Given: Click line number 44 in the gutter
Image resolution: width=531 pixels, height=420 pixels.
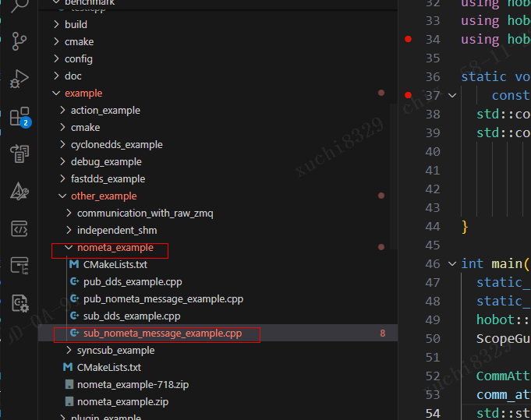Looking at the screenshot, I should coord(433,227).
